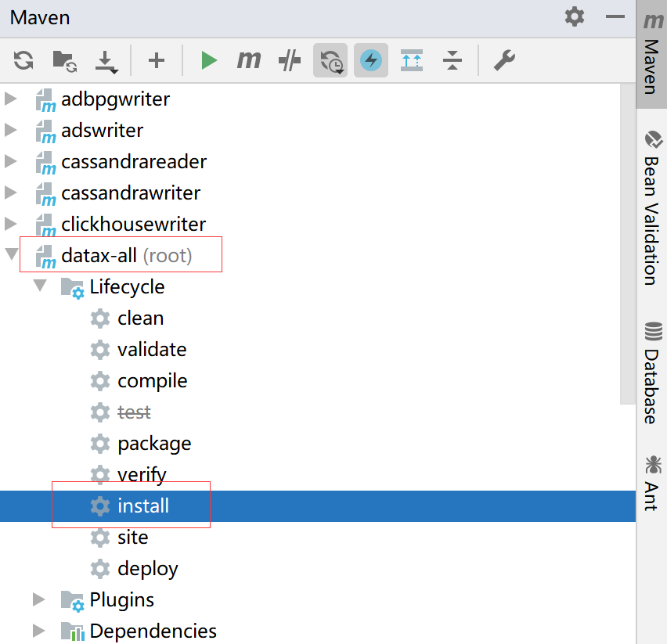Open the Maven side tab

(x=651, y=55)
